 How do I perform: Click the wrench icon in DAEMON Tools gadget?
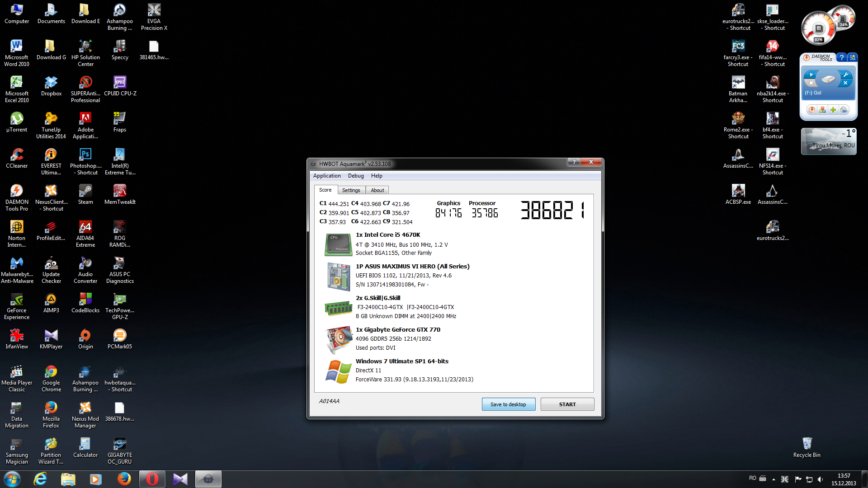[845, 75]
